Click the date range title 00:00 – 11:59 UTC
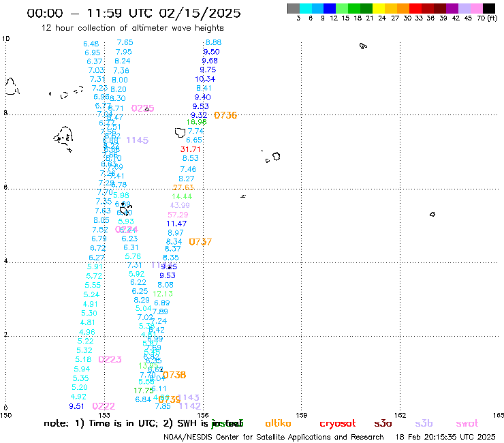The height and width of the screenshot is (443, 504). 133,13
